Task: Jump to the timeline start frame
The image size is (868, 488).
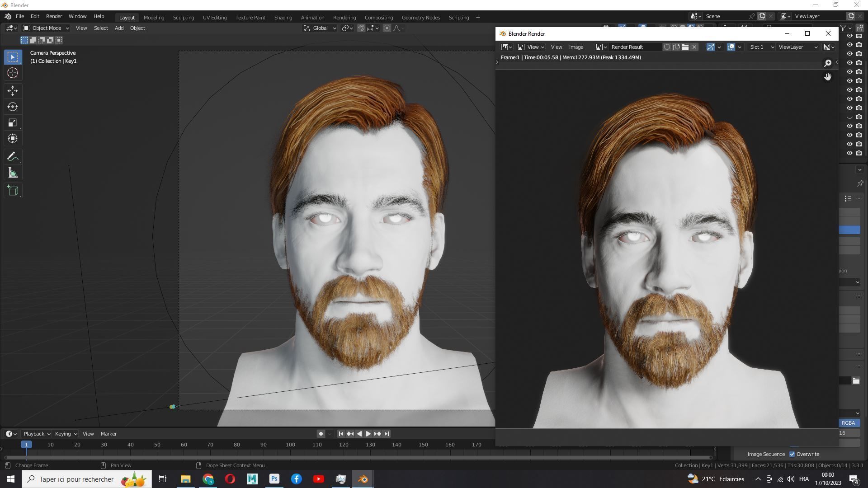Action: tap(341, 434)
